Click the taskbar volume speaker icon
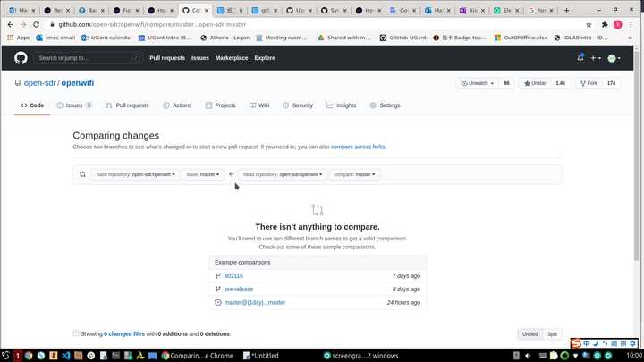Image resolution: width=644 pixels, height=362 pixels. tap(528, 356)
